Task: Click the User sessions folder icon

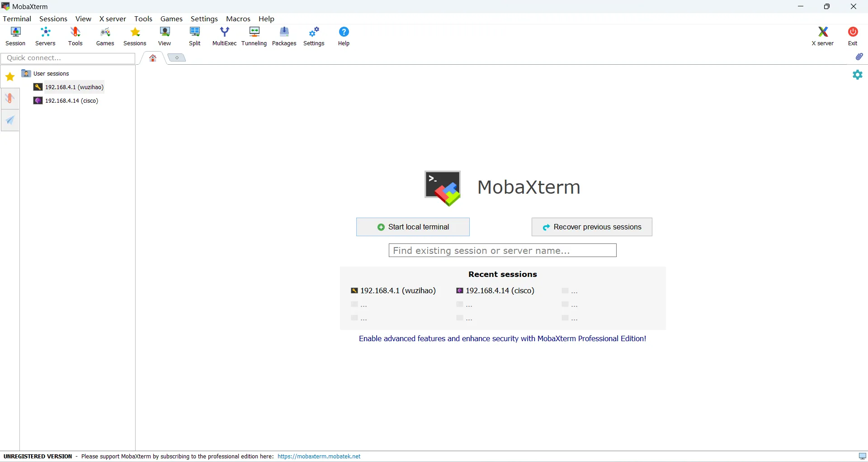Action: (26, 73)
